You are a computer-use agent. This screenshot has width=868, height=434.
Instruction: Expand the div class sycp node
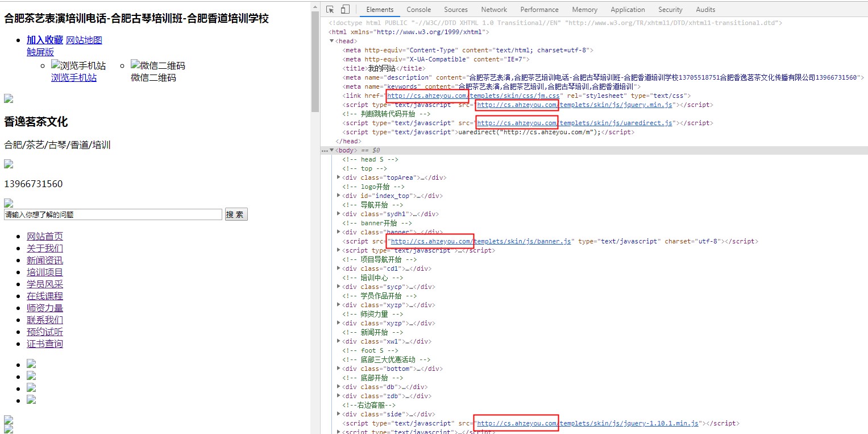pos(339,287)
